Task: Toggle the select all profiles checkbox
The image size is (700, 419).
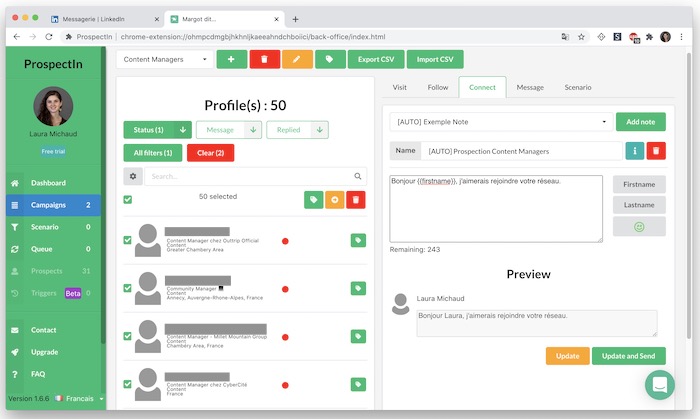Action: click(x=128, y=199)
